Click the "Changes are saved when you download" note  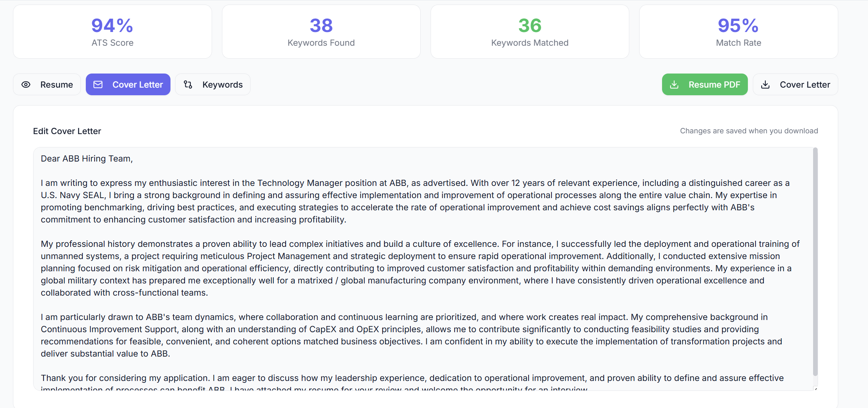[x=749, y=131]
